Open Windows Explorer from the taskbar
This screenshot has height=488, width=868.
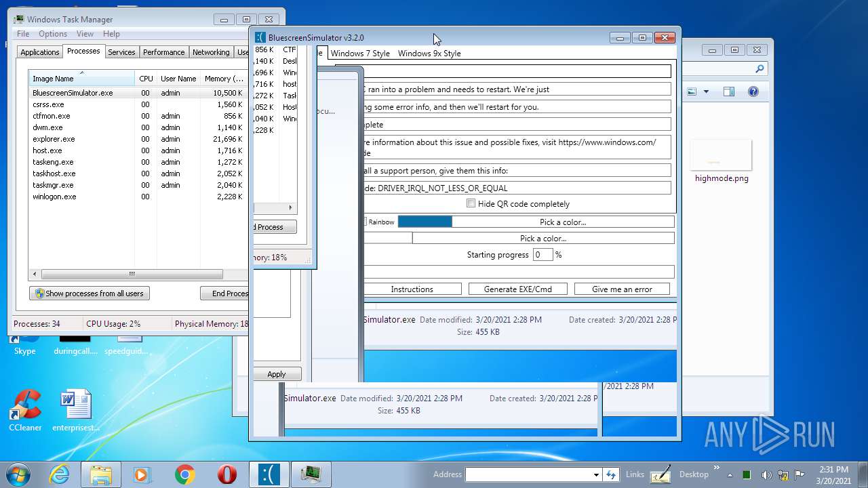(101, 474)
